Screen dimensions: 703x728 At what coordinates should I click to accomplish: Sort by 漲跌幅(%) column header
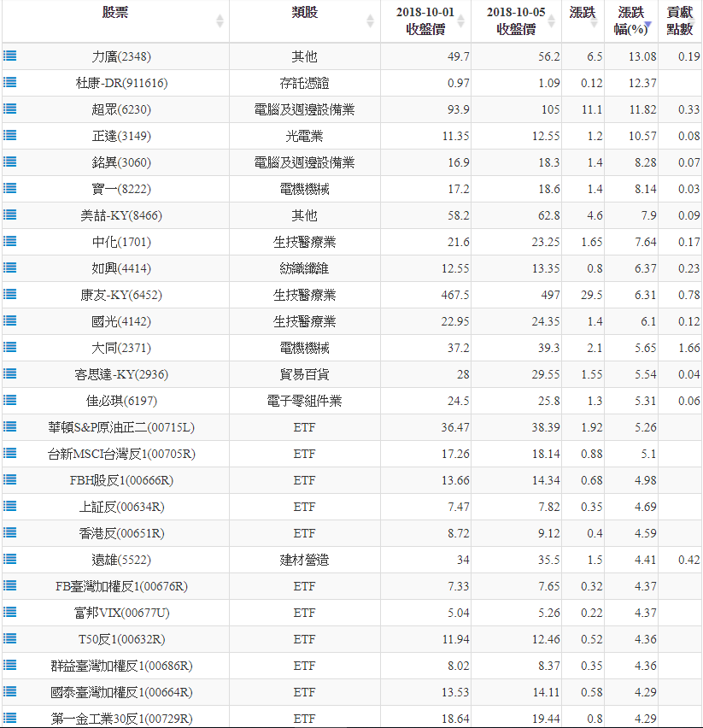(x=631, y=21)
